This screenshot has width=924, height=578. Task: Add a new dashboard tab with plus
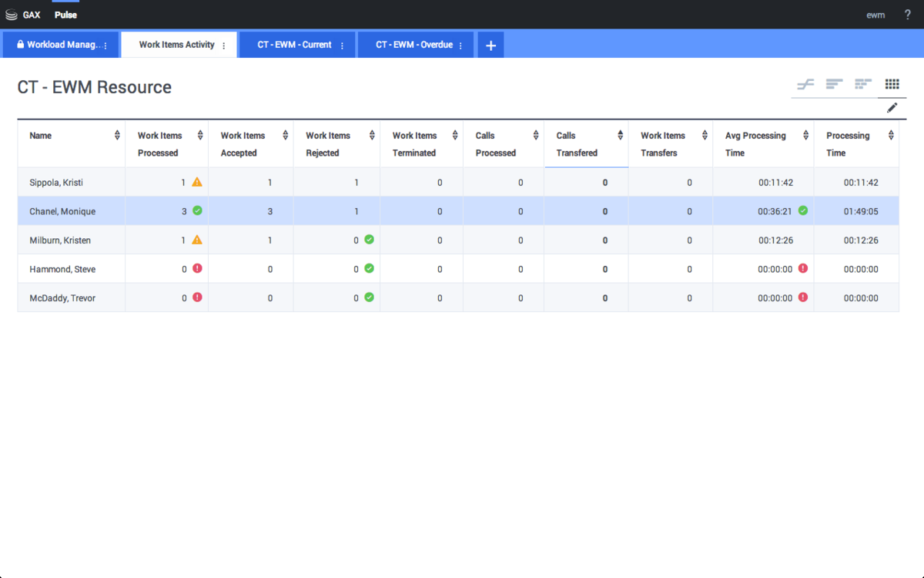pos(490,45)
